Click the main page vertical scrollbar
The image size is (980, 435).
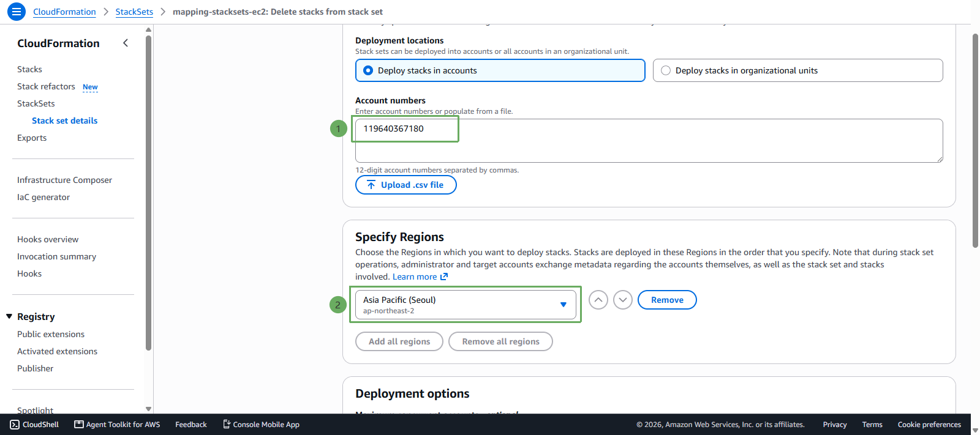975,141
